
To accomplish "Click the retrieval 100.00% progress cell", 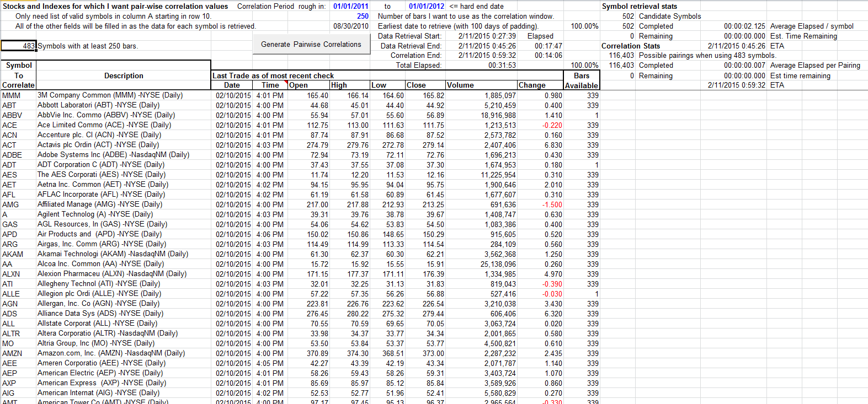I will (x=584, y=26).
